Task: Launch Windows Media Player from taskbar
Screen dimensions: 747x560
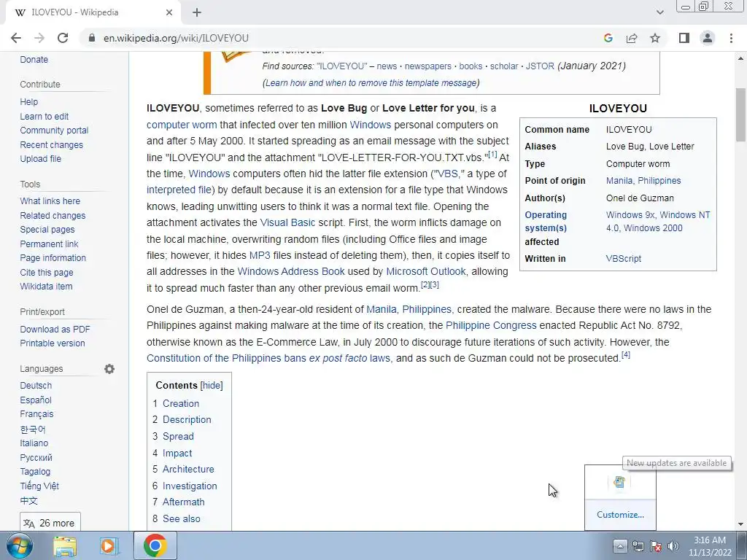Action: tap(109, 545)
